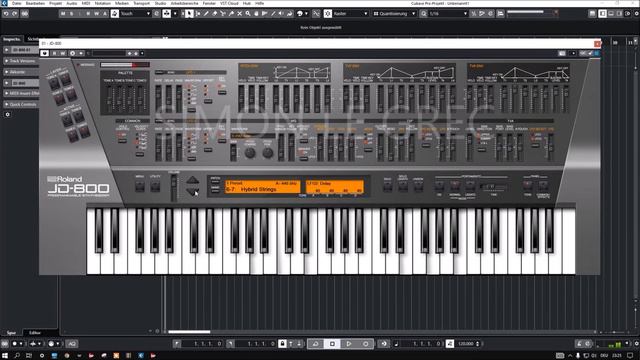Screen dimensions: 640x360
Task: Select the Glue tool
Action: tap(231, 13)
